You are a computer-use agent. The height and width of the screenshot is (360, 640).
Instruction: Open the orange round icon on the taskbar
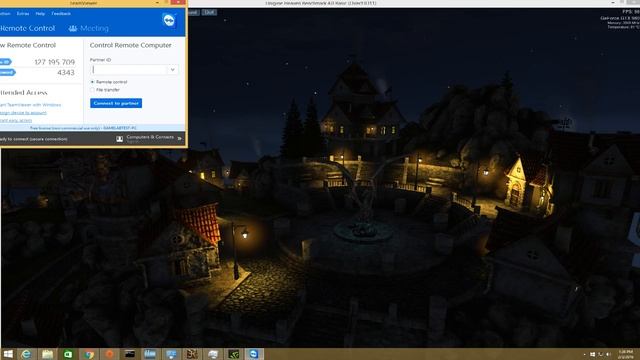[109, 354]
